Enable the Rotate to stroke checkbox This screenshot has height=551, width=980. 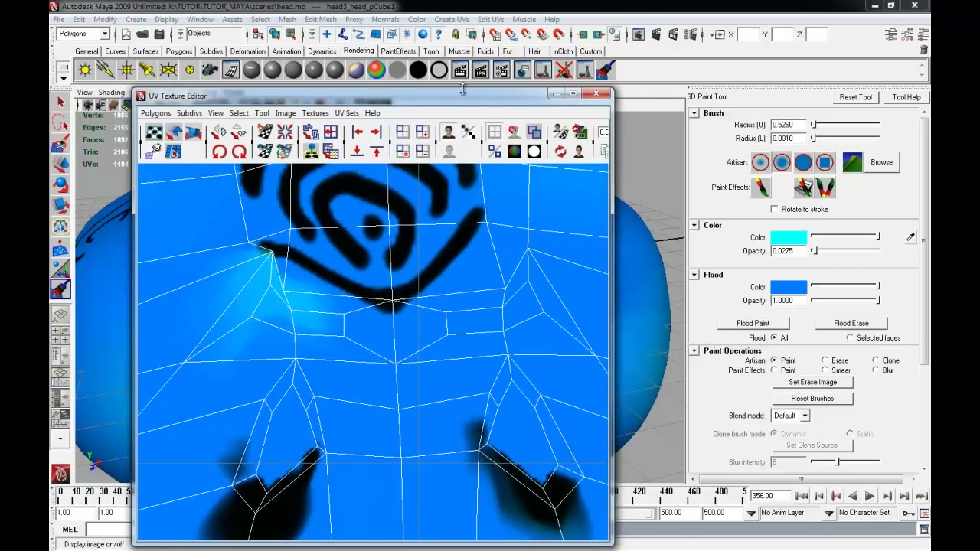point(774,209)
